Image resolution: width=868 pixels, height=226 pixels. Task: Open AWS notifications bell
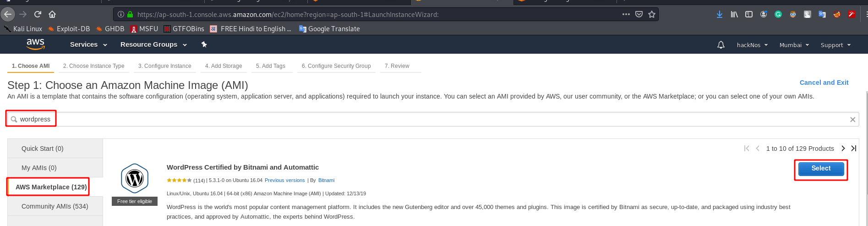tap(721, 45)
